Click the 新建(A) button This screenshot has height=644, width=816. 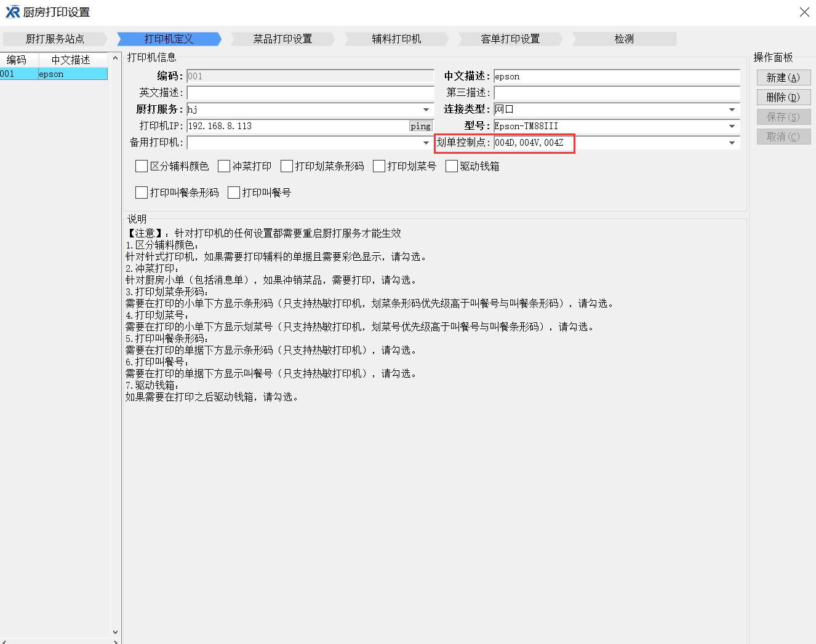pos(783,78)
